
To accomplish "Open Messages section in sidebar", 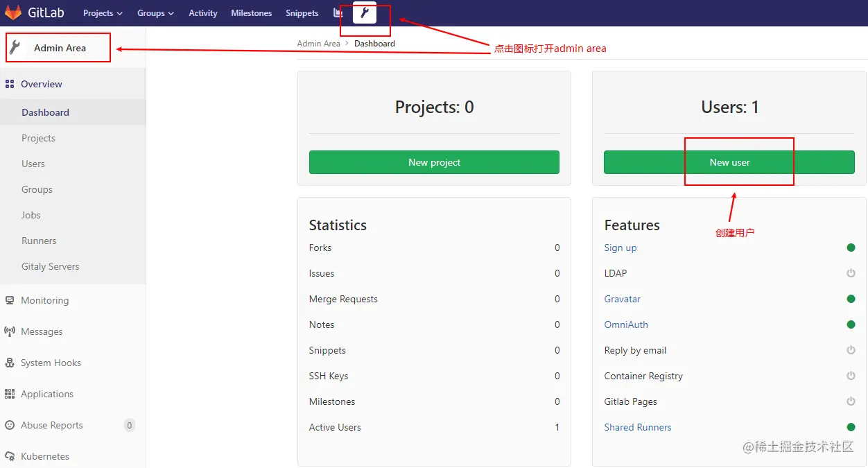I will (x=42, y=331).
